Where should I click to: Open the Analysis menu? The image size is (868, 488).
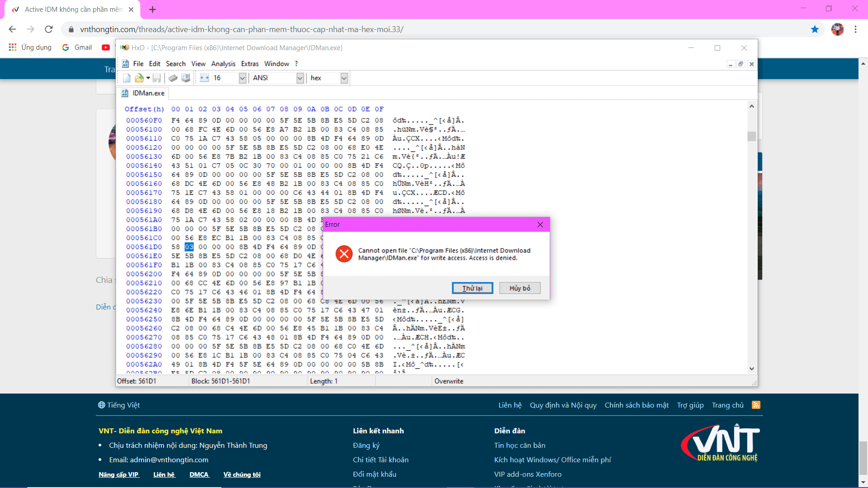[223, 64]
